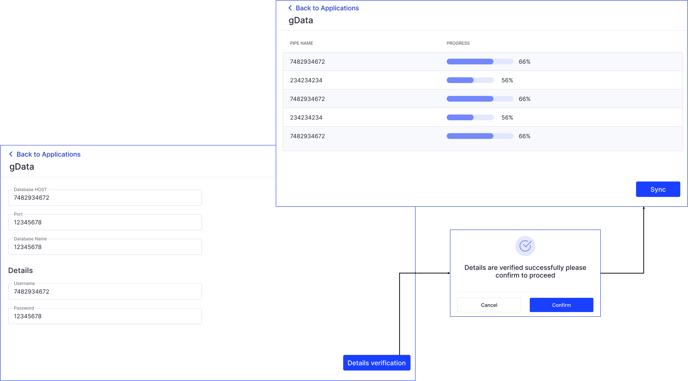
Task: Click the back chevron icon in the database form
Action: pos(11,154)
